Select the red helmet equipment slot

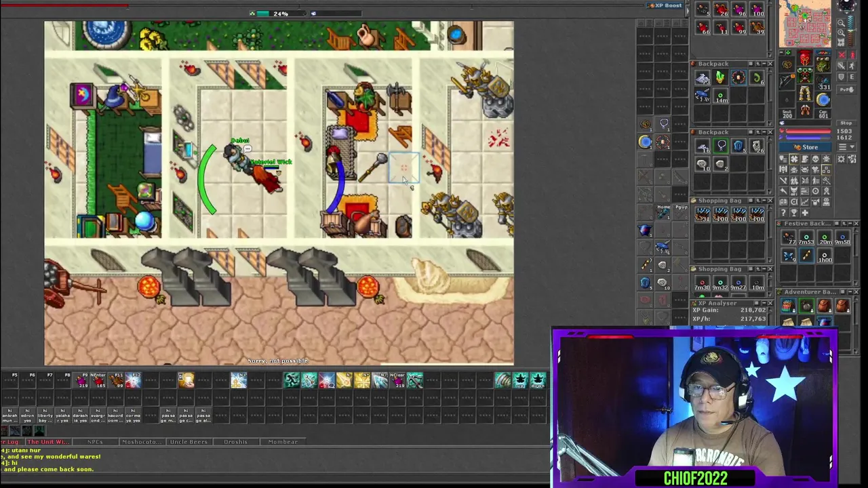(x=804, y=58)
